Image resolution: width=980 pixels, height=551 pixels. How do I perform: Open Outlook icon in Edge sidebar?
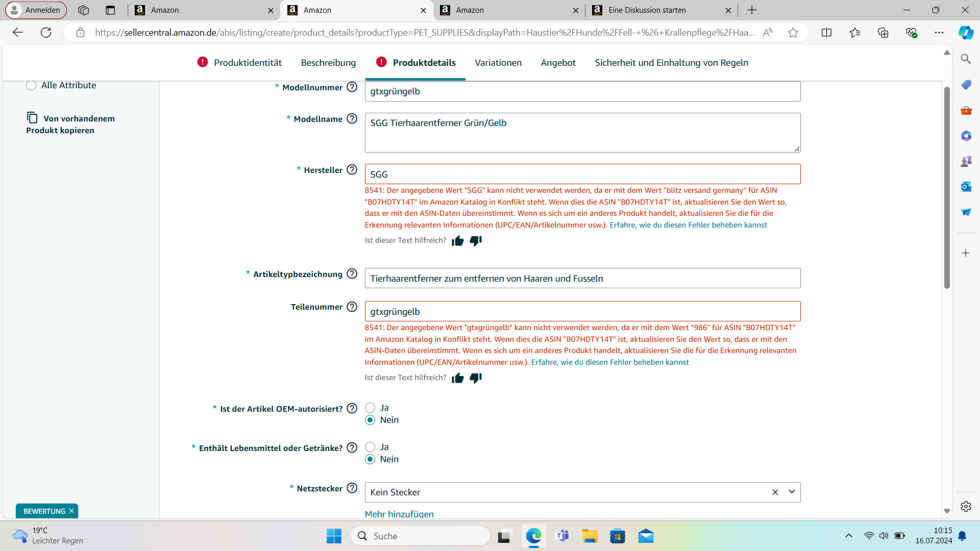click(x=966, y=187)
